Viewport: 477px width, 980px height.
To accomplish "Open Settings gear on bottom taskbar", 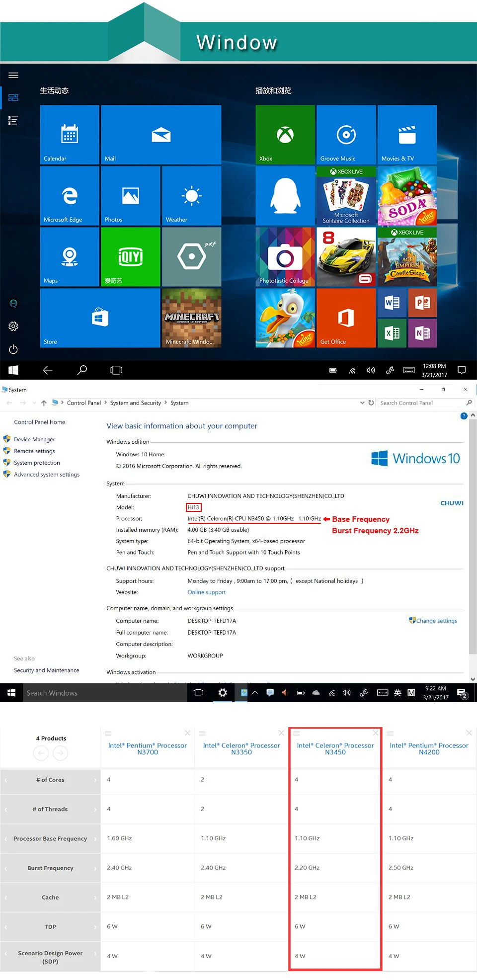I will [223, 693].
